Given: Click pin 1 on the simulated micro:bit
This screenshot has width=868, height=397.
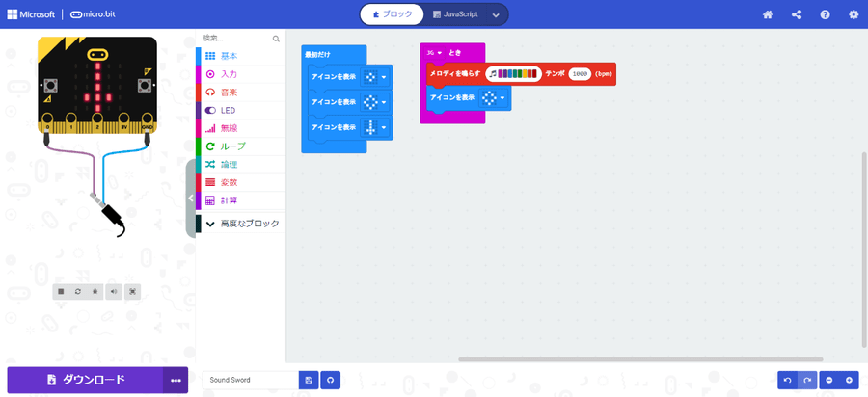Looking at the screenshot, I should click(72, 120).
